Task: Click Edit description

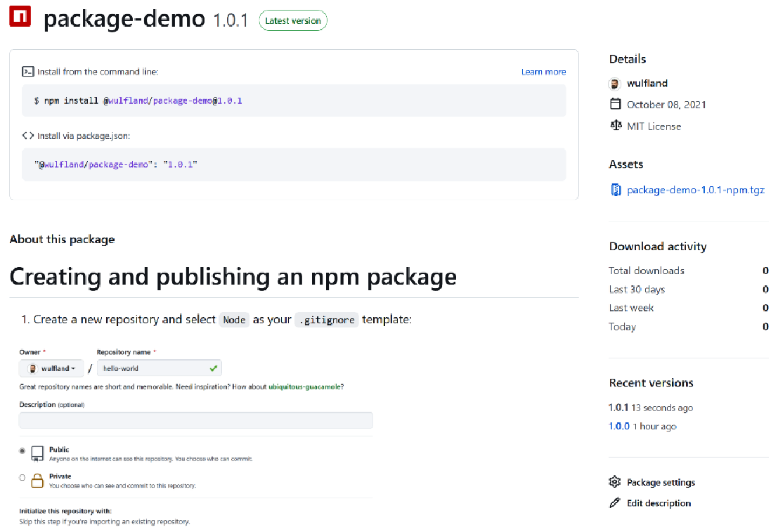Action: (659, 503)
